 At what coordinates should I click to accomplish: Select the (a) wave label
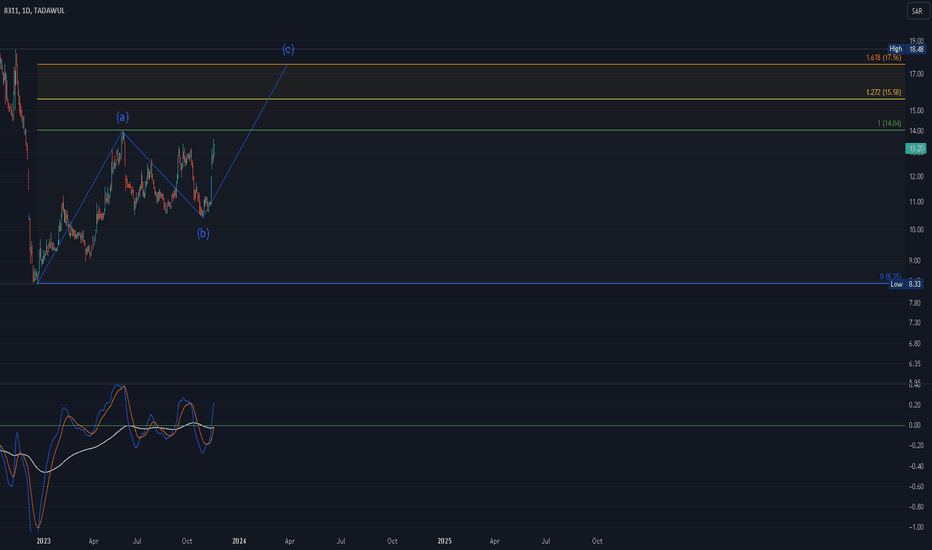coord(122,117)
